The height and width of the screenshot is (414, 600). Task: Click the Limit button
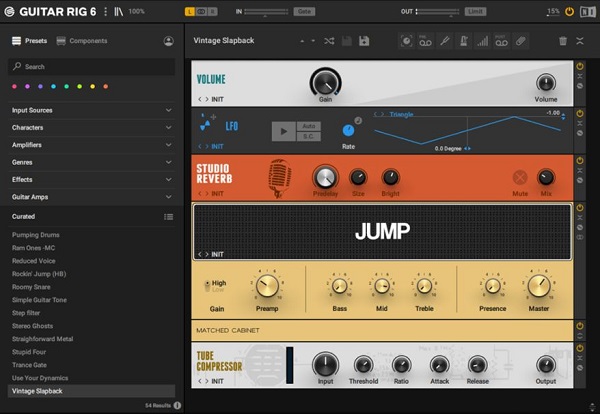coord(476,11)
